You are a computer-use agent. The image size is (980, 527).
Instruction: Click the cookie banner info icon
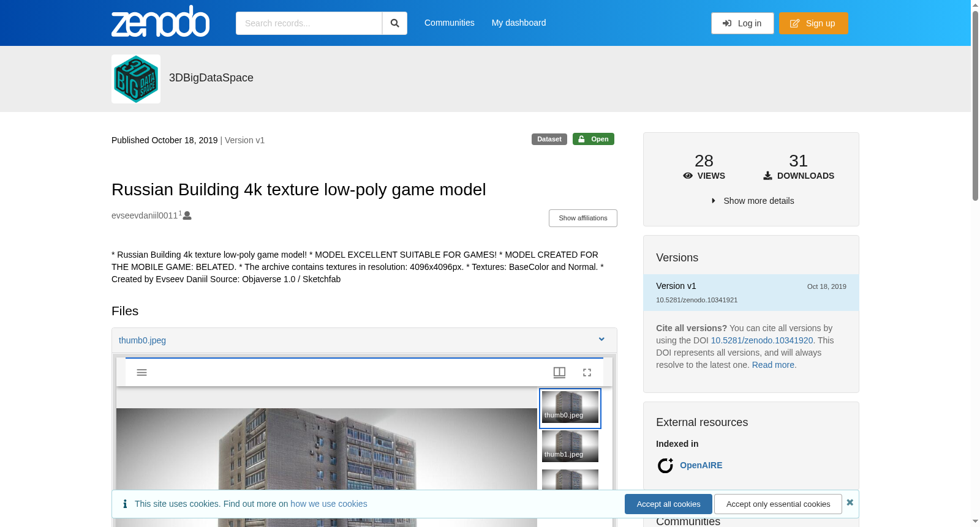[125, 504]
